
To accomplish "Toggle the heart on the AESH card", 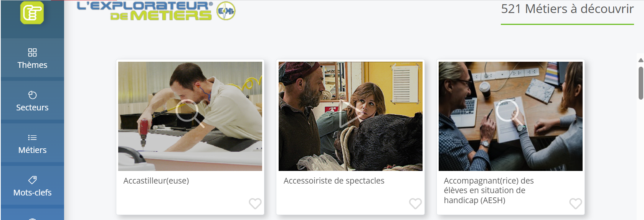I will pos(576,204).
